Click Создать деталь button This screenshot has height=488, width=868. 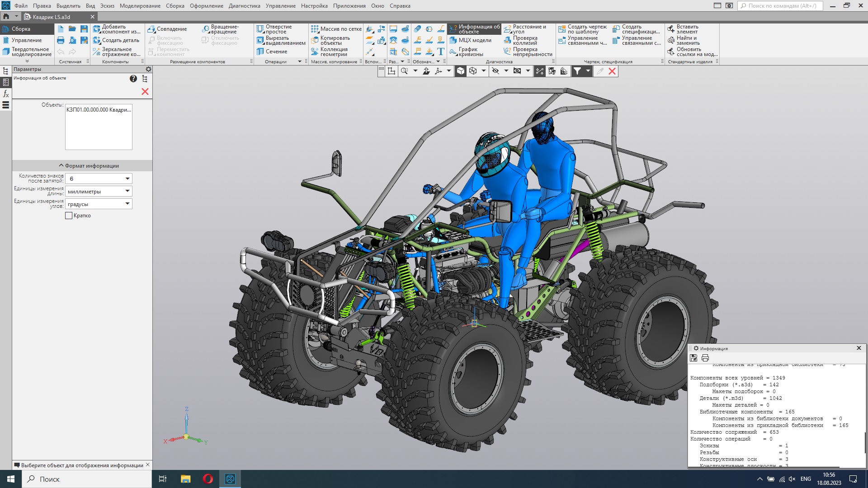[120, 40]
